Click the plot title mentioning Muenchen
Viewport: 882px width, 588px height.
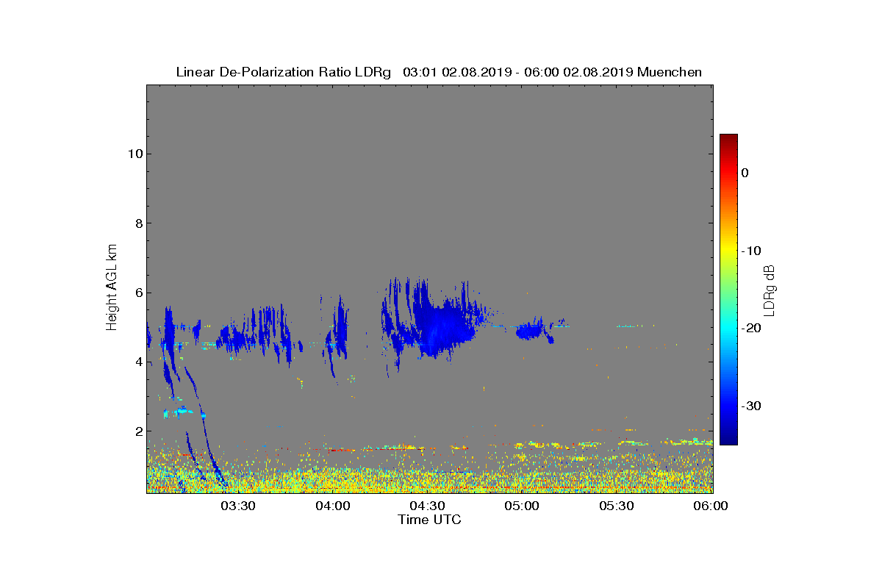(439, 72)
